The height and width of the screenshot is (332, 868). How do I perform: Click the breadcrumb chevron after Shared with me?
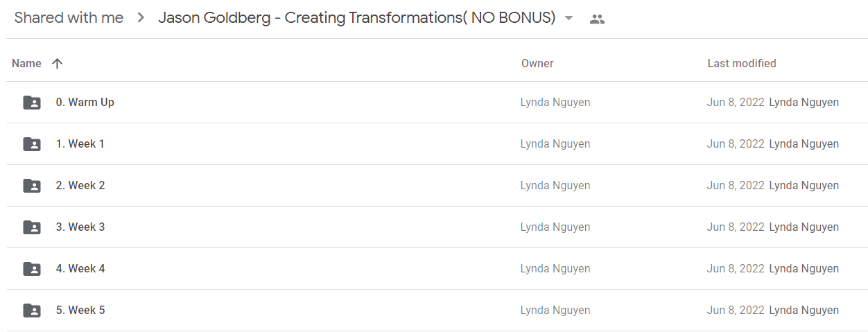click(x=141, y=18)
